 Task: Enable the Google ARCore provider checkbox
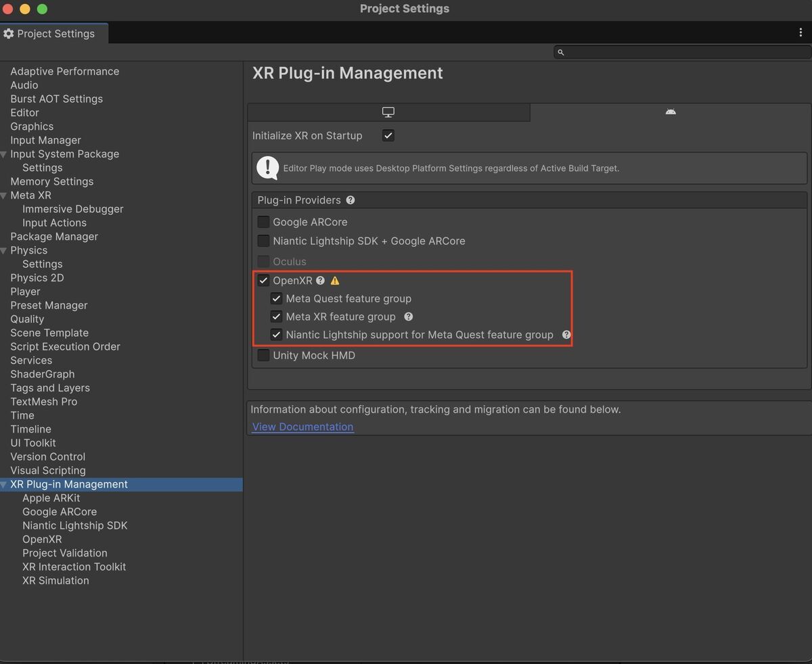click(x=264, y=222)
